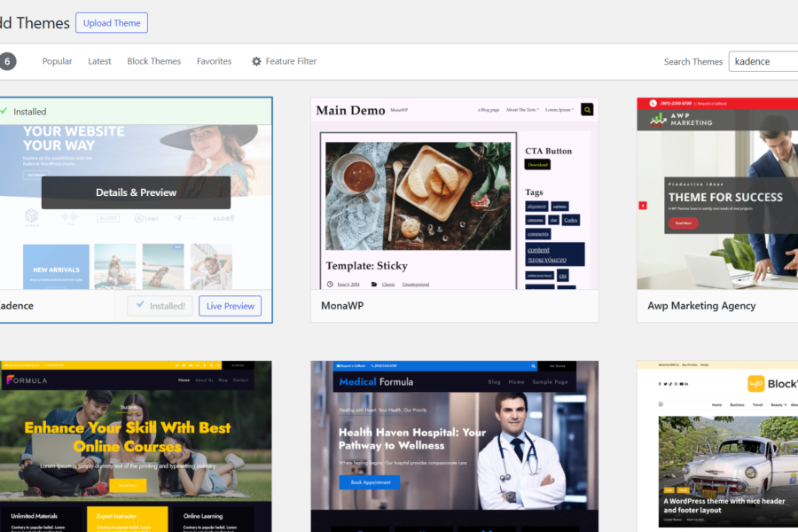This screenshot has height=532, width=798.
Task: Click Live Preview for Kadence theme
Action: point(230,306)
